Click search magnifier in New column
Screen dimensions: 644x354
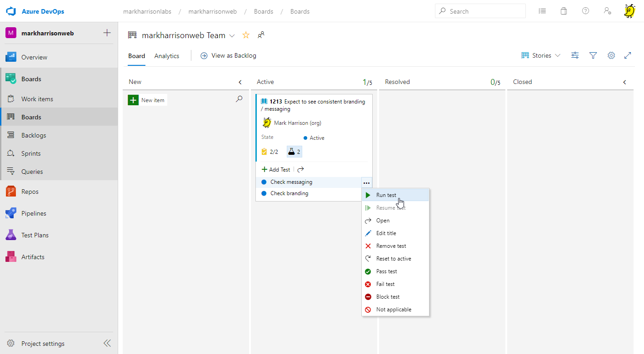[x=239, y=99]
